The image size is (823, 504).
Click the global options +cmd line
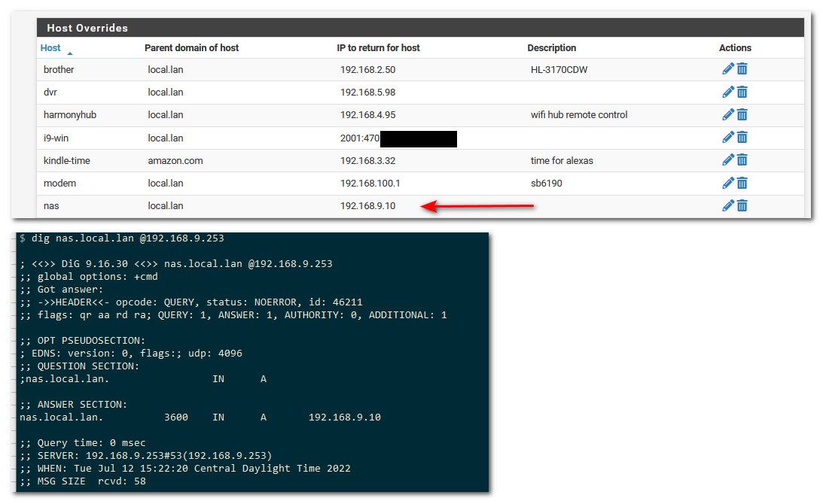(x=89, y=276)
